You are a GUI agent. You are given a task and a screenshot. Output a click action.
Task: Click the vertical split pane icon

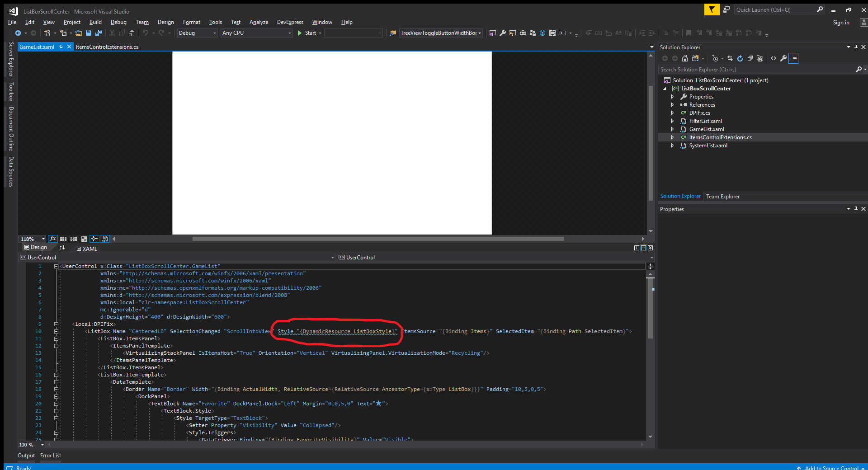pos(637,248)
